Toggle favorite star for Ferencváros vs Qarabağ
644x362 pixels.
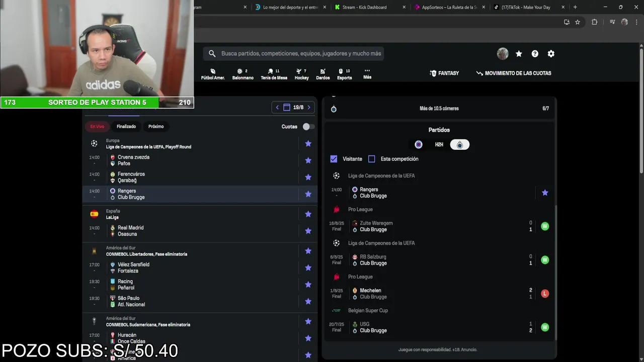[308, 177]
